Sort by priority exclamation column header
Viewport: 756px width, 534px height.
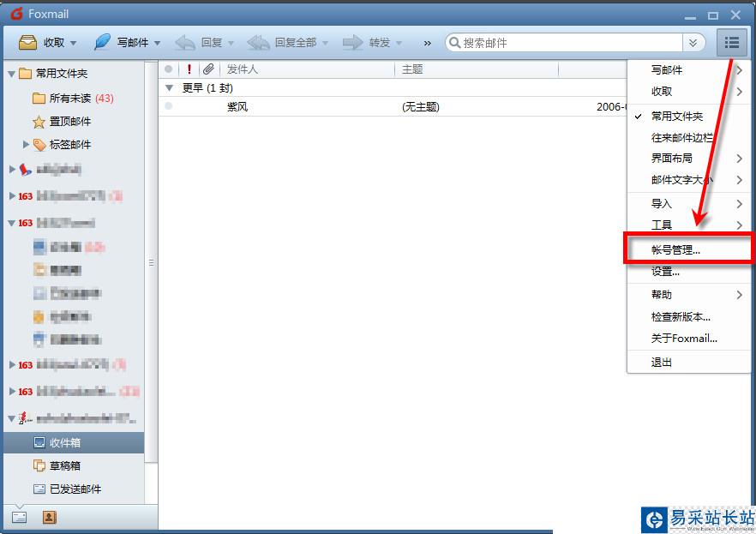(189, 69)
